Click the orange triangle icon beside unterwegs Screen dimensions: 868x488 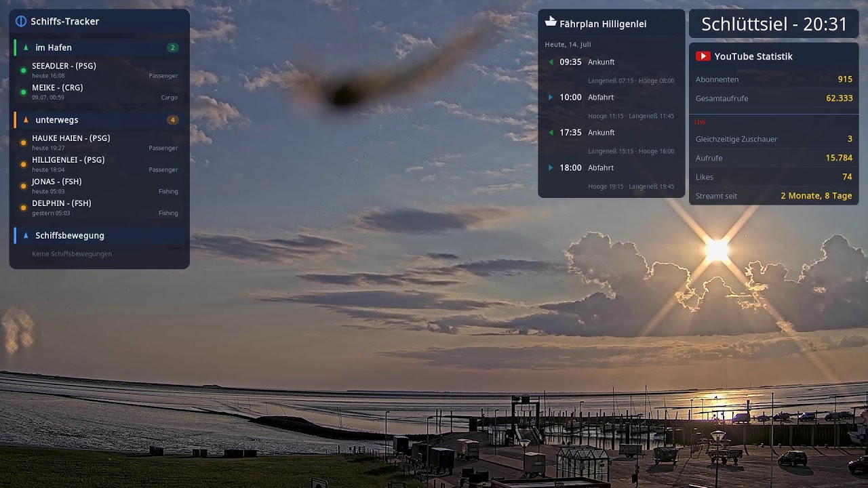point(26,120)
